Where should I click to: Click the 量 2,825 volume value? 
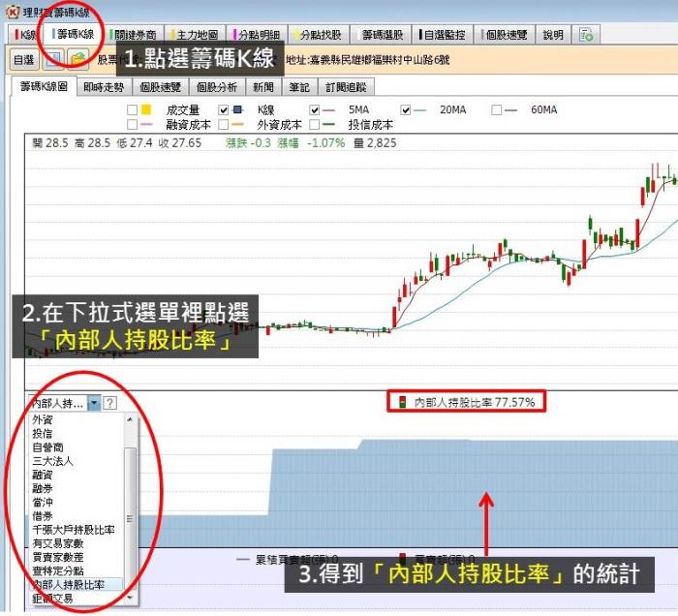pyautogui.click(x=375, y=143)
